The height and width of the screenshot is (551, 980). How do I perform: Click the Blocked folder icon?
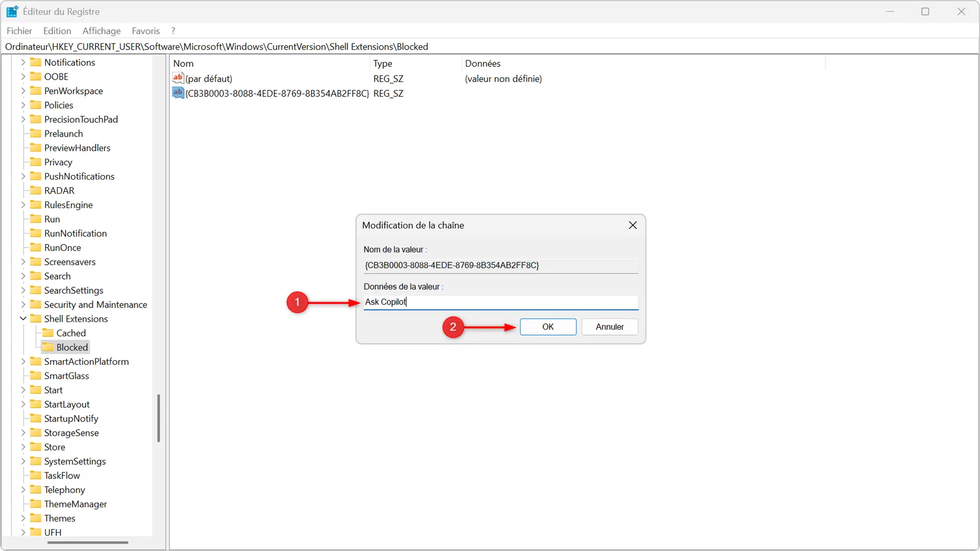click(48, 347)
